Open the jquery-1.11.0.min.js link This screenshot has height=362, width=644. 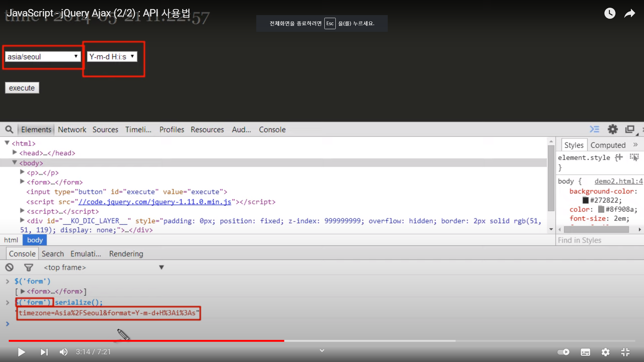(x=155, y=202)
